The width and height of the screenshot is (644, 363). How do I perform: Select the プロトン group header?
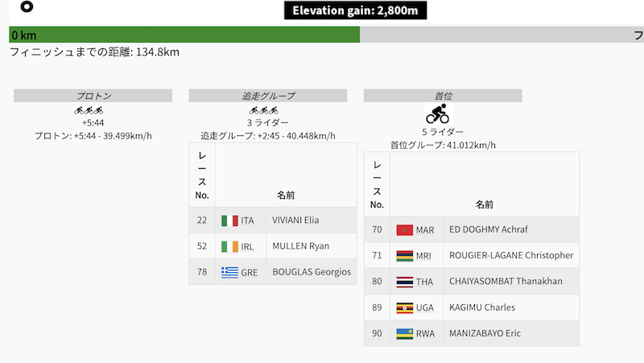(93, 96)
